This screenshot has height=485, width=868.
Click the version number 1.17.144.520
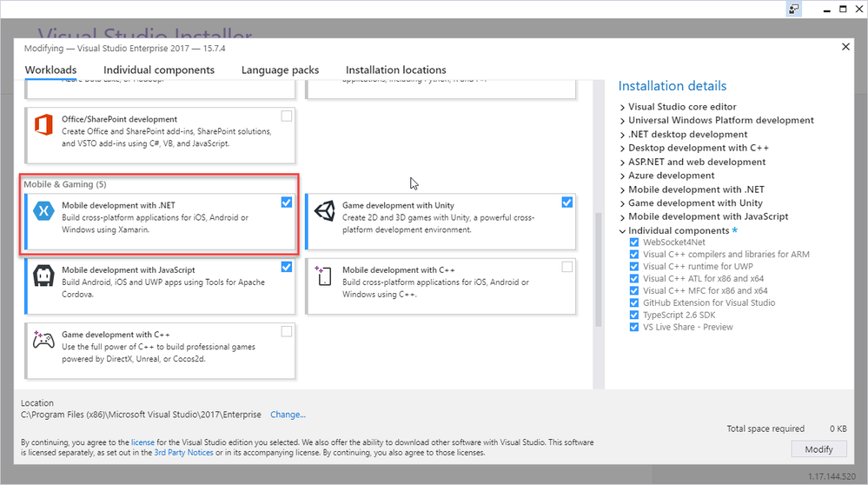click(832, 476)
